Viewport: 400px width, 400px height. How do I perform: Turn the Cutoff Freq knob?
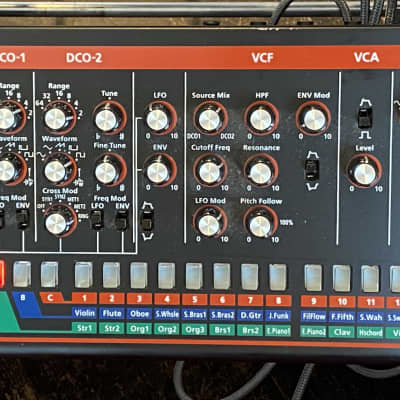(x=210, y=170)
